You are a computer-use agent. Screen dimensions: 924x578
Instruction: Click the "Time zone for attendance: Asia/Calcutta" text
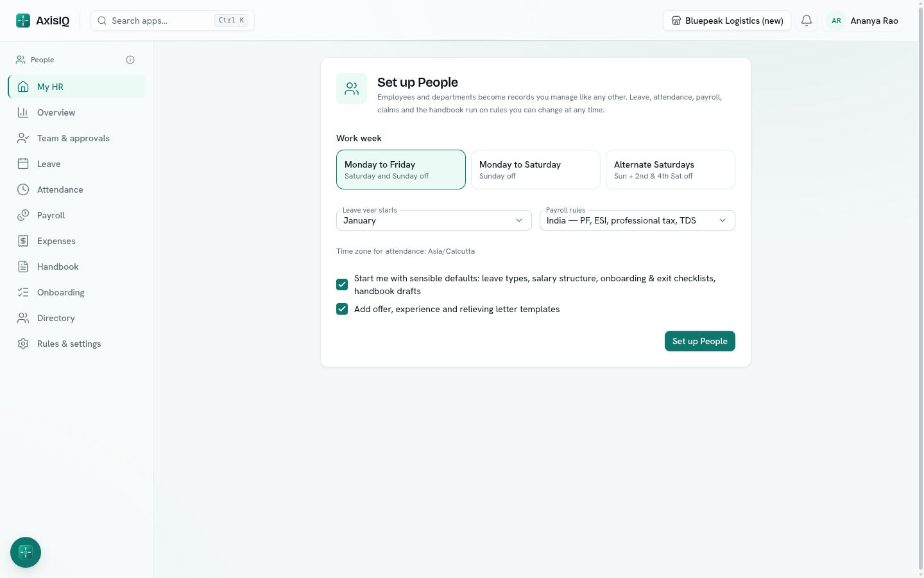click(406, 251)
